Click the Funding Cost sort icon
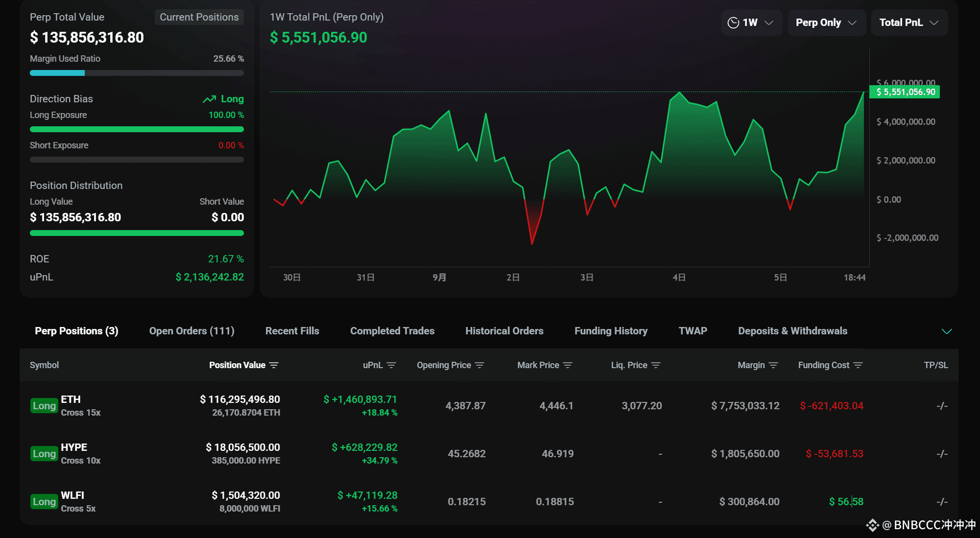 [858, 365]
